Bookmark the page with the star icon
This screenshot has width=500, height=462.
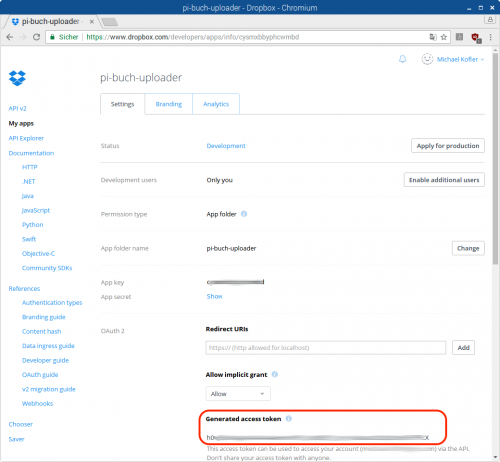[x=444, y=37]
